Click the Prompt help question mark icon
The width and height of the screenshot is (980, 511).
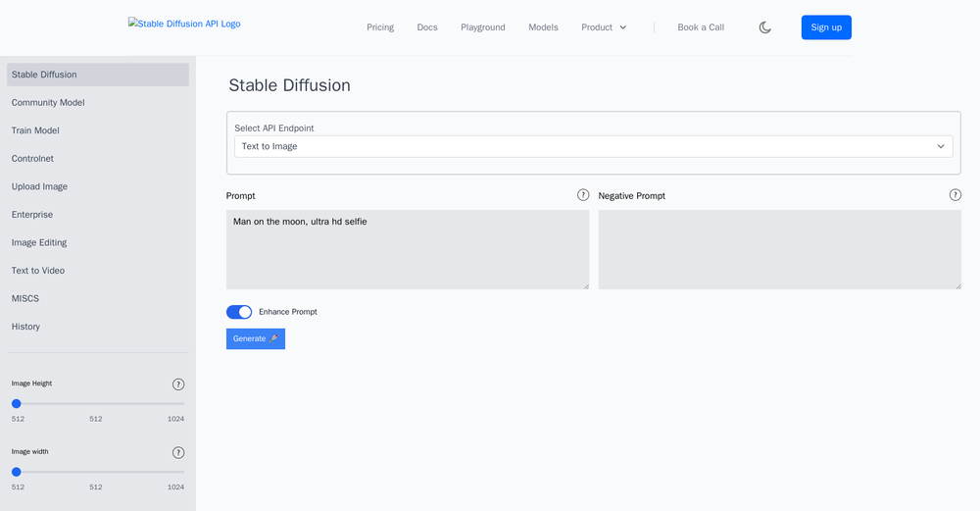click(583, 195)
